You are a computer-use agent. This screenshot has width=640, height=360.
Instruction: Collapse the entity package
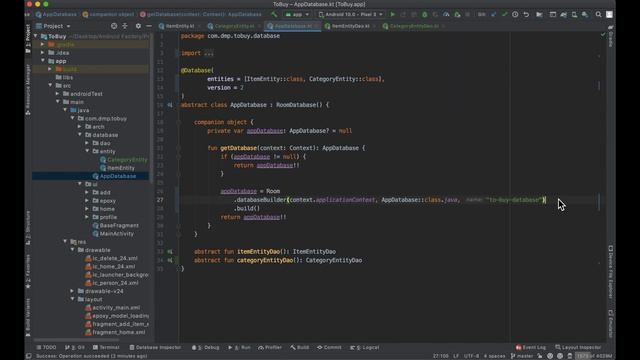pyautogui.click(x=87, y=151)
